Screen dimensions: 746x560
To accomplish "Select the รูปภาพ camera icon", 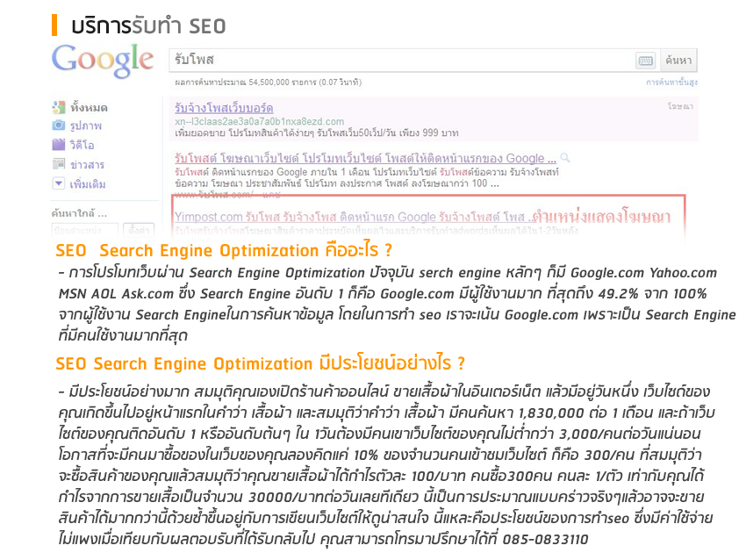I will pyautogui.click(x=59, y=126).
